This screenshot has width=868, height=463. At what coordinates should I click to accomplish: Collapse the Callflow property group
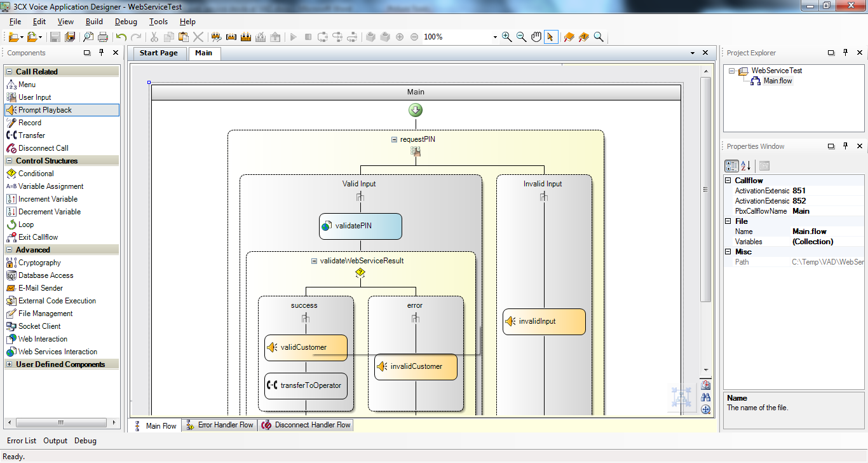coord(728,181)
